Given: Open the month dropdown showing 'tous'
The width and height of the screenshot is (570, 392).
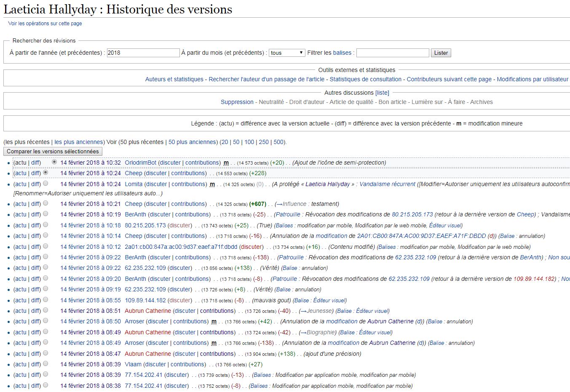Looking at the screenshot, I should pos(287,53).
